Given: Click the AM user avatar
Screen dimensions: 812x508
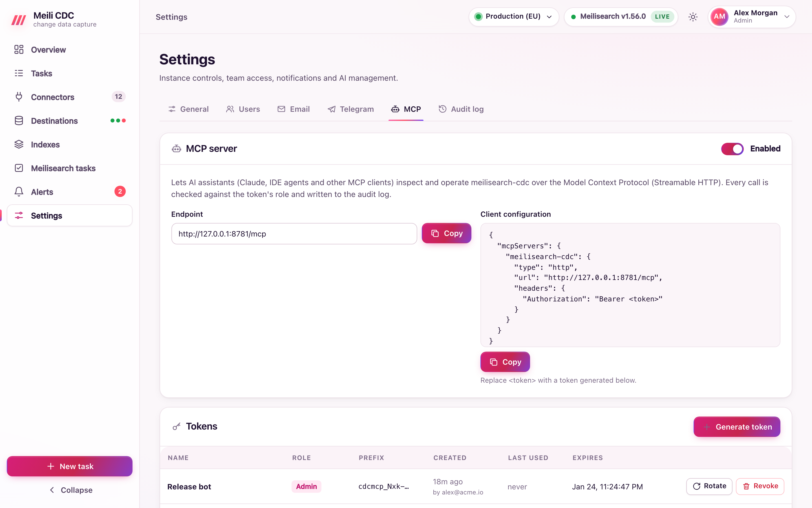Looking at the screenshot, I should pos(720,17).
